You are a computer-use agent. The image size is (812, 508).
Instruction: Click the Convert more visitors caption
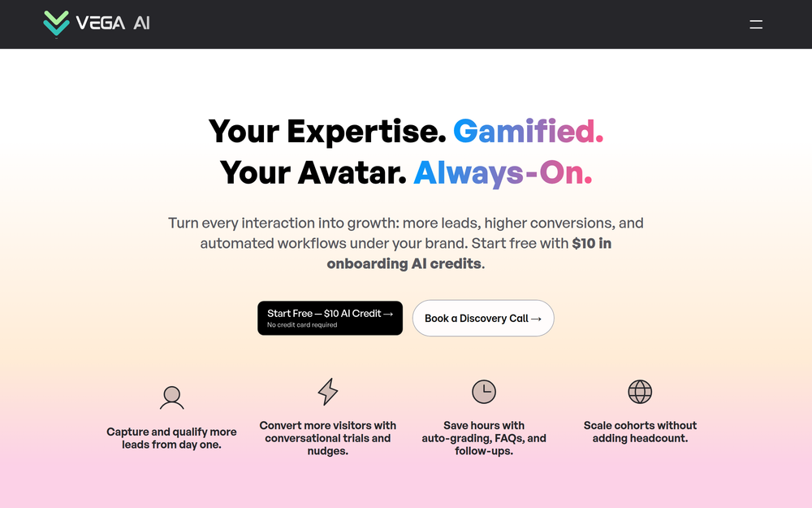[328, 438]
